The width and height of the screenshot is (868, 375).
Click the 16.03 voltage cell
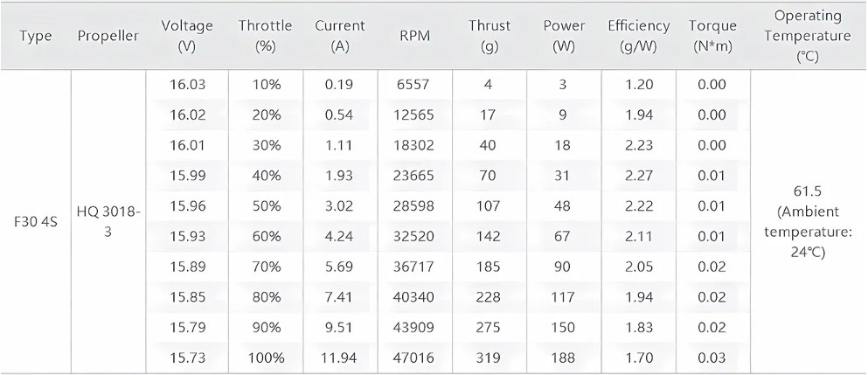[x=187, y=85]
